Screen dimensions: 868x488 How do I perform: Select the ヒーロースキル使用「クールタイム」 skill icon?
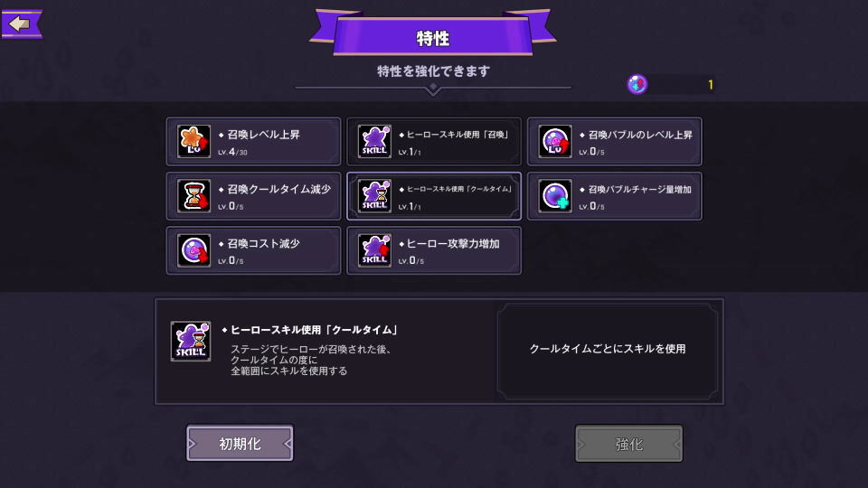tap(374, 196)
